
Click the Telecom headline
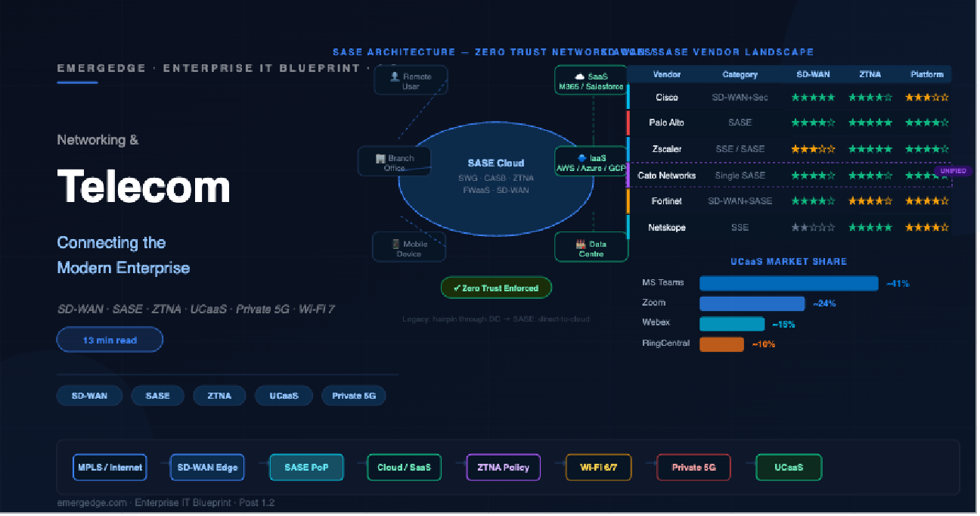click(x=144, y=186)
